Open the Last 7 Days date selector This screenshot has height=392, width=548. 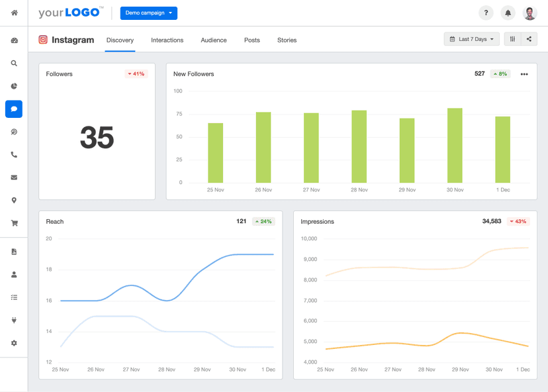pos(471,39)
